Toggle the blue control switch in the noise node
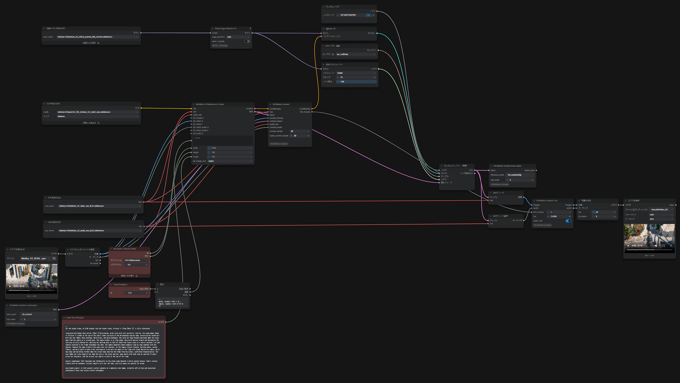Screen dimensions: 680x383 point(368,15)
